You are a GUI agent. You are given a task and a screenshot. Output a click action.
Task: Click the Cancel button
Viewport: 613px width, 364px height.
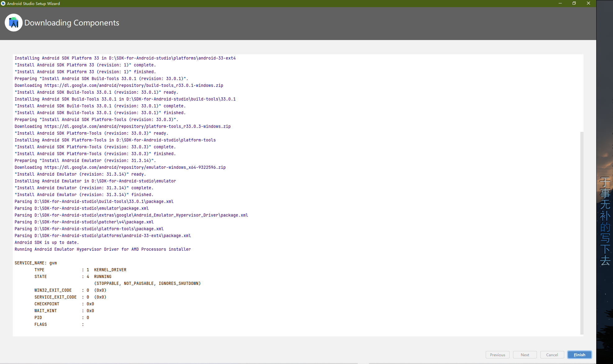coord(552,355)
